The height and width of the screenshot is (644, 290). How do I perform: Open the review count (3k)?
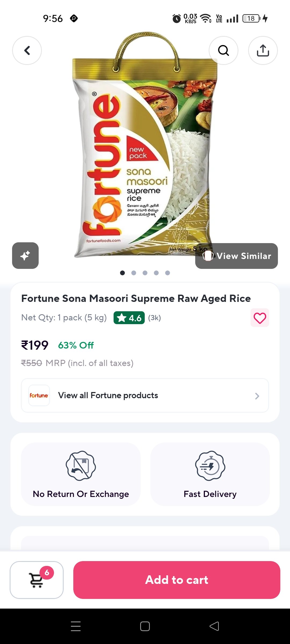154,318
